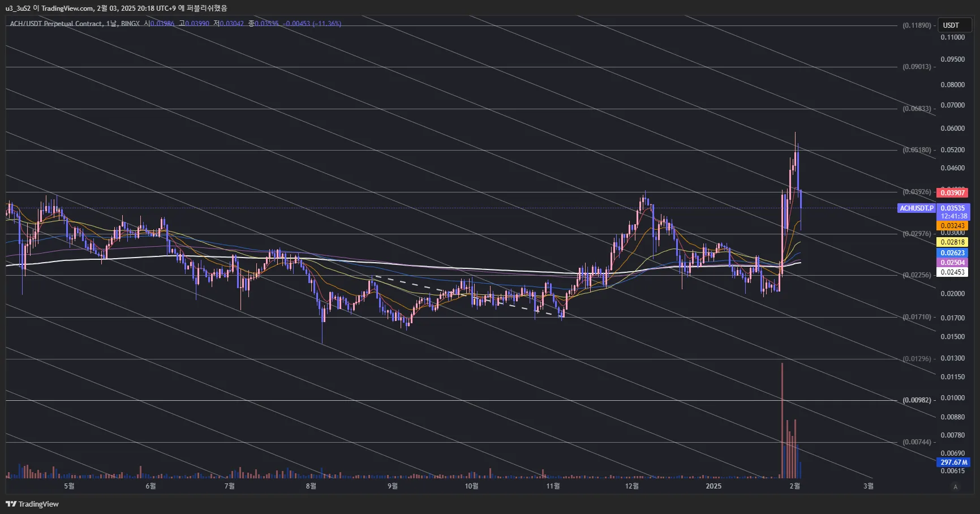Viewport: 980px width, 514px height.
Task: Select the ACHUSDT.P symbol price label
Action: pos(917,208)
